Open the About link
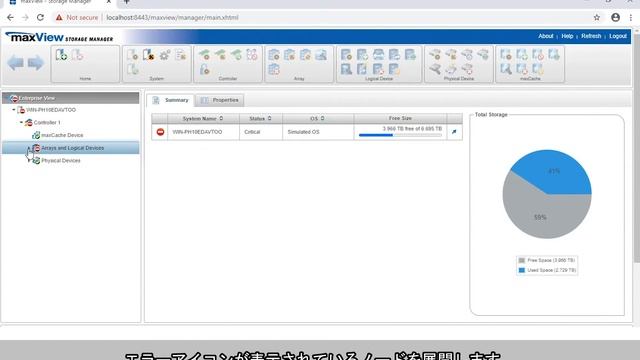This screenshot has height=360, width=640. (546, 36)
